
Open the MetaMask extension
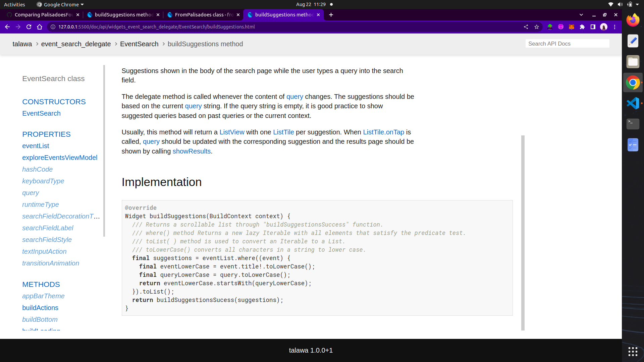pyautogui.click(x=572, y=27)
